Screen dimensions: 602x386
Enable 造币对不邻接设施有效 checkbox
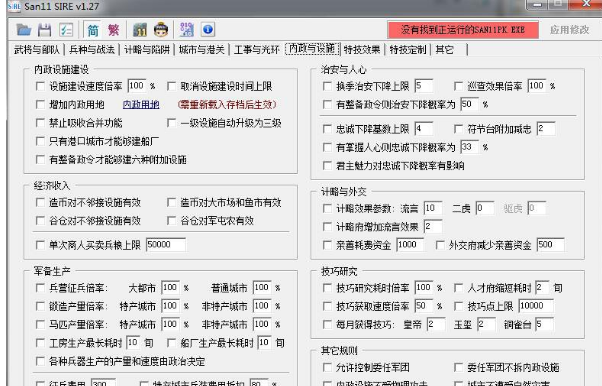40,202
